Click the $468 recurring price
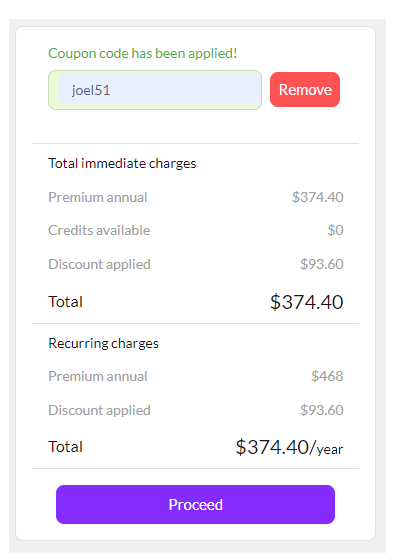The image size is (402, 560). pos(327,376)
